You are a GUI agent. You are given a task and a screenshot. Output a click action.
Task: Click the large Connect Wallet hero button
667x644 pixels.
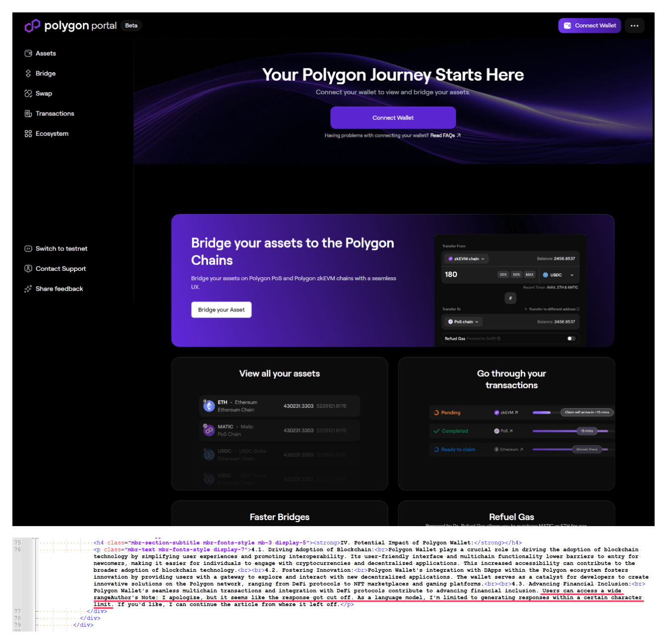(x=393, y=118)
